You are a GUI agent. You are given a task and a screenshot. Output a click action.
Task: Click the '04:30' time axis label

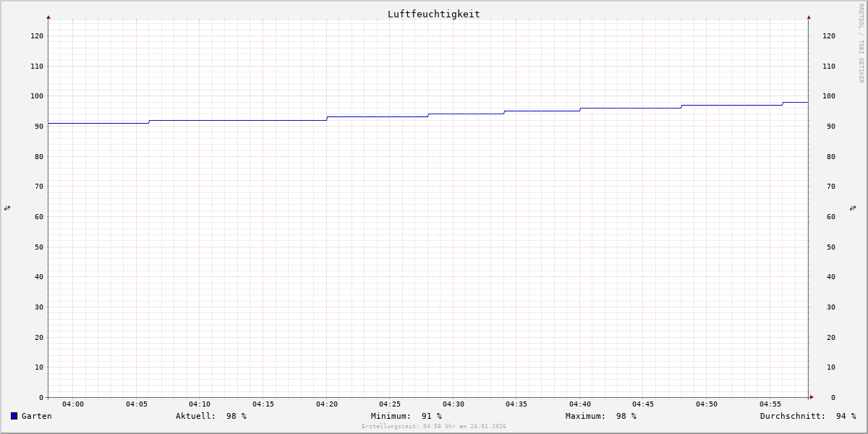(x=454, y=404)
